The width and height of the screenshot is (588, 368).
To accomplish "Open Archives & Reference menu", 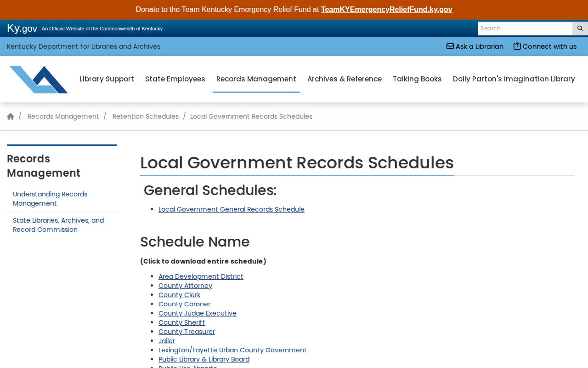I will click(345, 79).
